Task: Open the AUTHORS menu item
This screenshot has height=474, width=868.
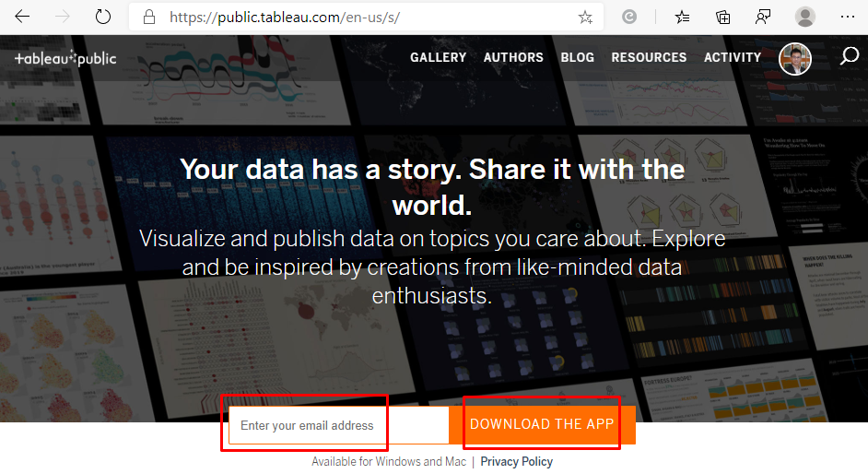Action: coord(513,57)
